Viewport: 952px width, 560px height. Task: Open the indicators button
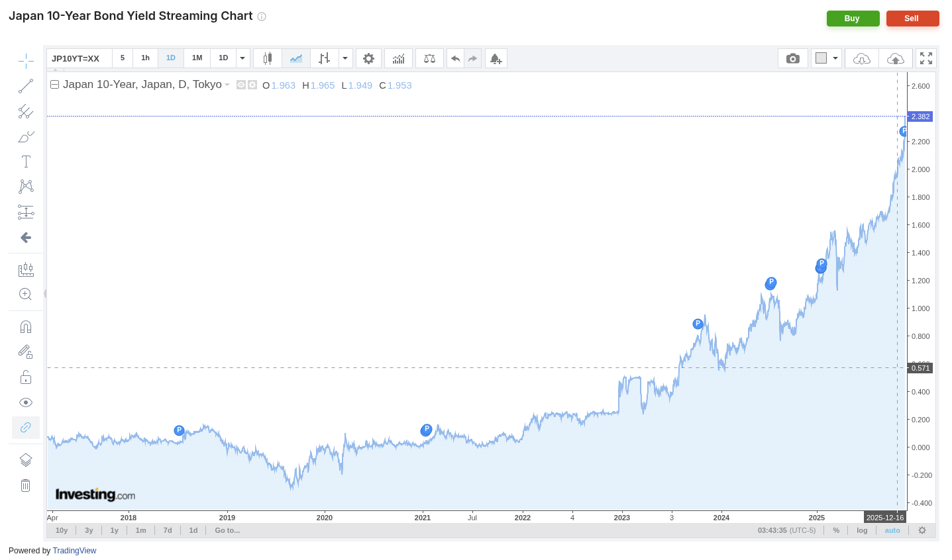[398, 58]
